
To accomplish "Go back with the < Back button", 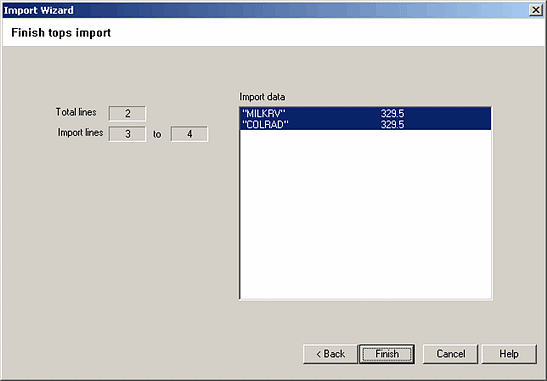I will (330, 354).
